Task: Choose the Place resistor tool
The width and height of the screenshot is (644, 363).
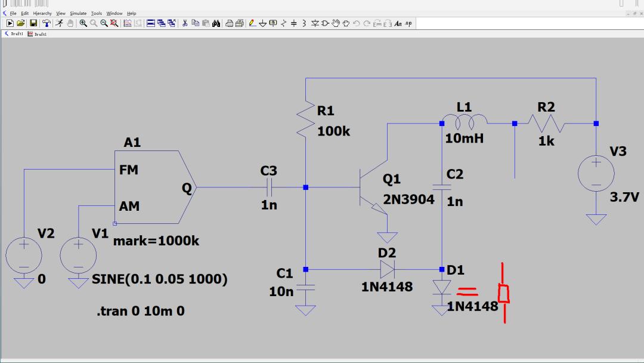Action: 284,23
